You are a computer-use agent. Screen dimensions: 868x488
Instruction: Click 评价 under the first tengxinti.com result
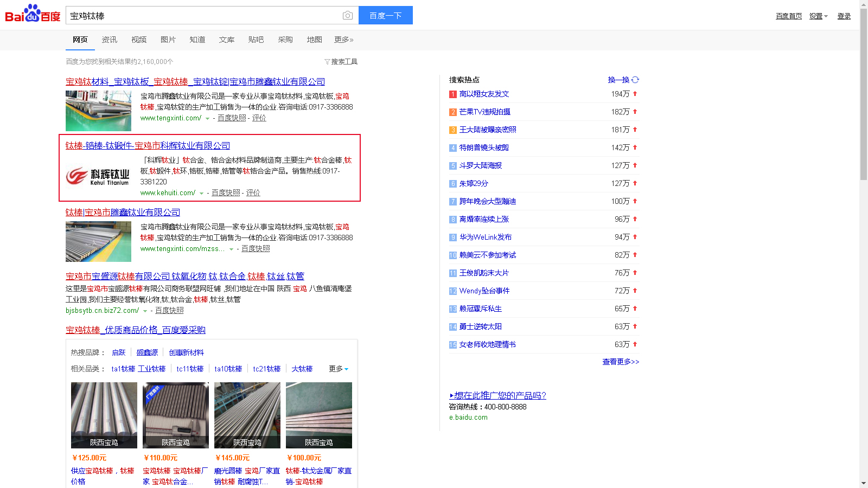[x=259, y=118]
